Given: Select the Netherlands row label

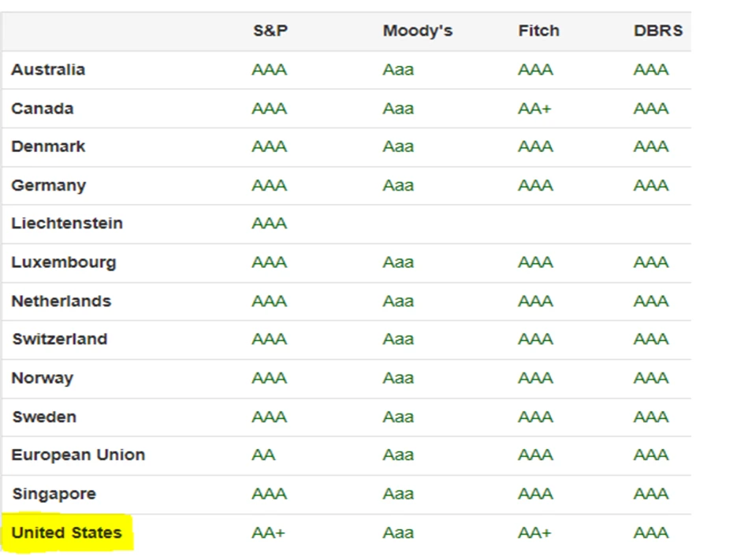Looking at the screenshot, I should pos(61,301).
